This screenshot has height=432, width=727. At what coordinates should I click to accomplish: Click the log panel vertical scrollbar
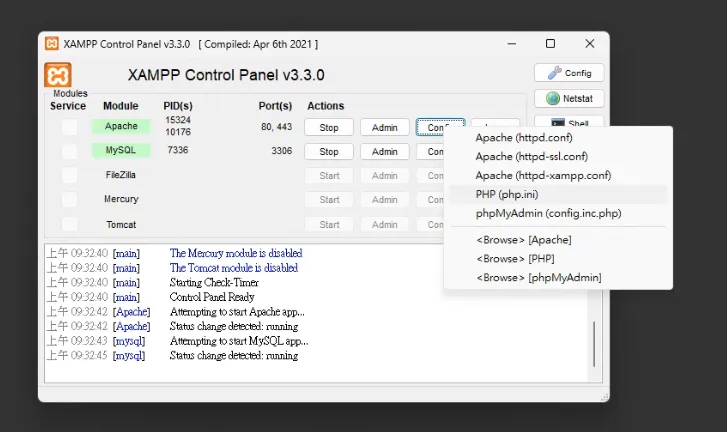pos(594,344)
